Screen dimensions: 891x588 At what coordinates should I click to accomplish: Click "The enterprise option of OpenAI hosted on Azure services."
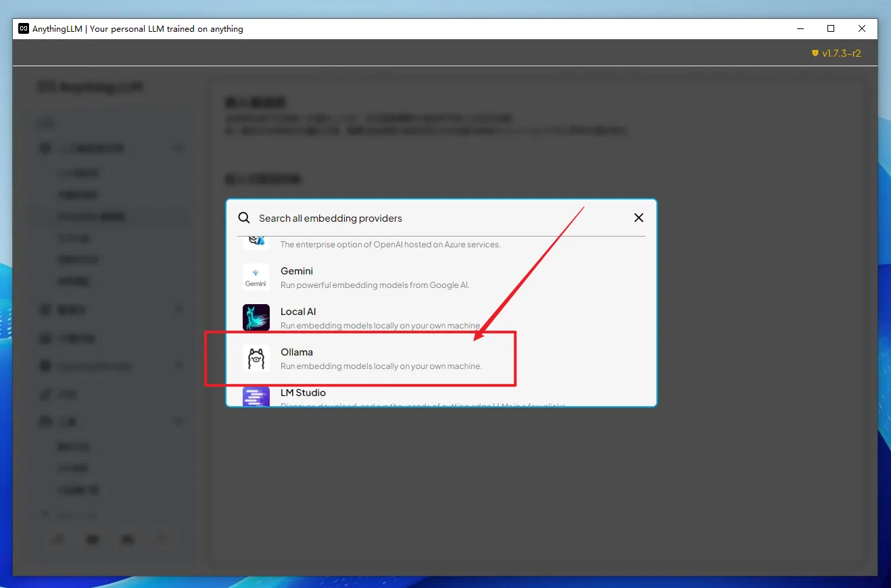click(x=391, y=245)
